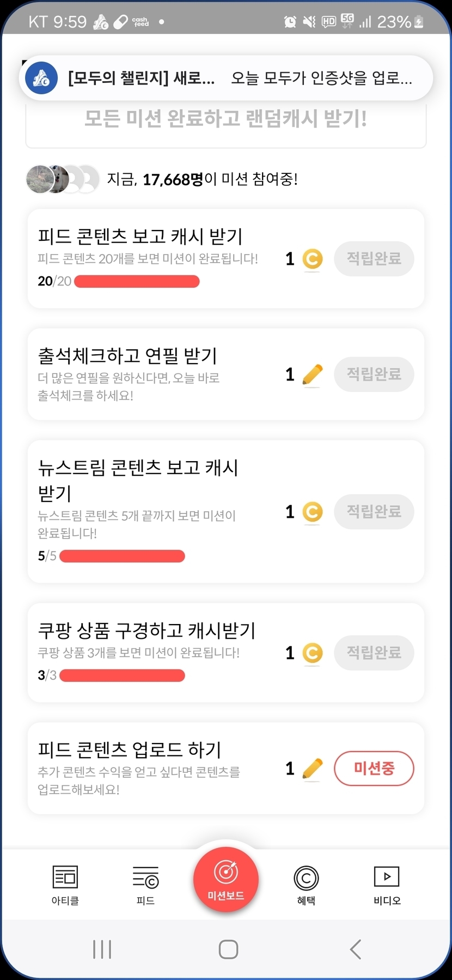Tap the challenge notification app icon
Image resolution: width=452 pixels, height=980 pixels.
[x=41, y=78]
